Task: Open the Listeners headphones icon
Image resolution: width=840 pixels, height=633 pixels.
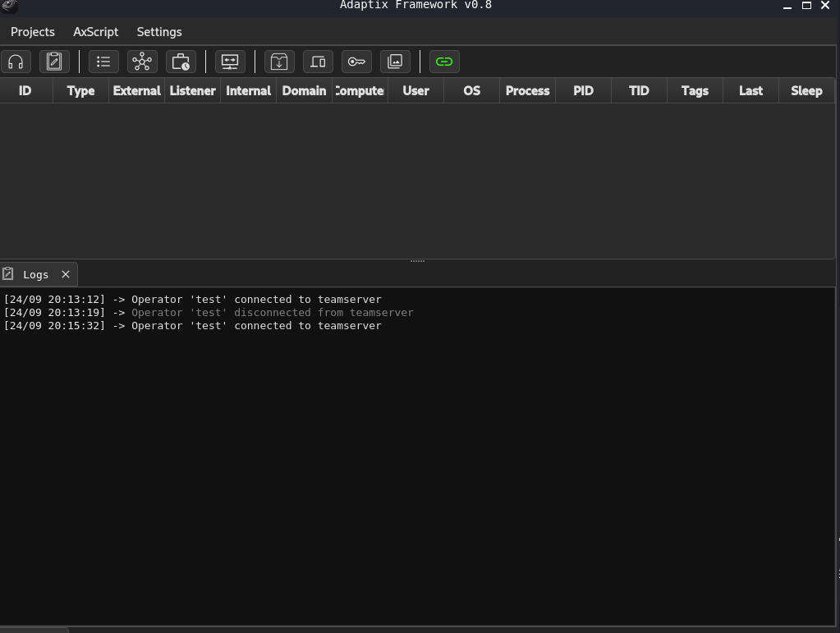Action: click(x=16, y=62)
